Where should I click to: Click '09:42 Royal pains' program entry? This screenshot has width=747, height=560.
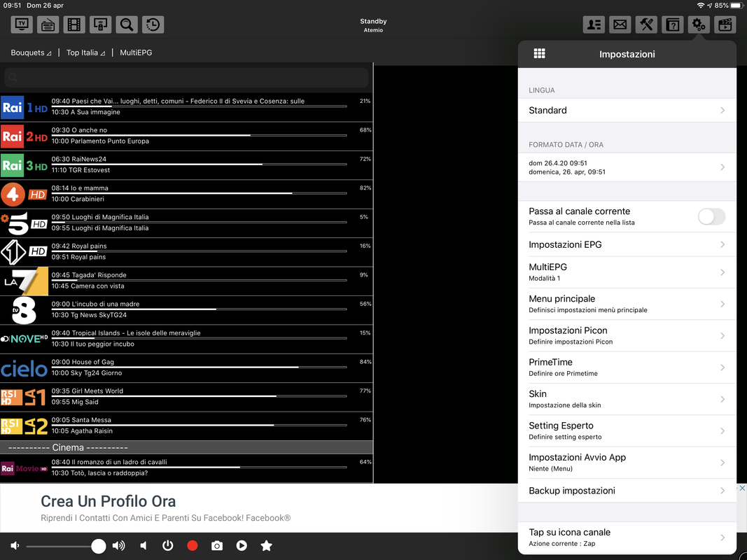pos(79,246)
